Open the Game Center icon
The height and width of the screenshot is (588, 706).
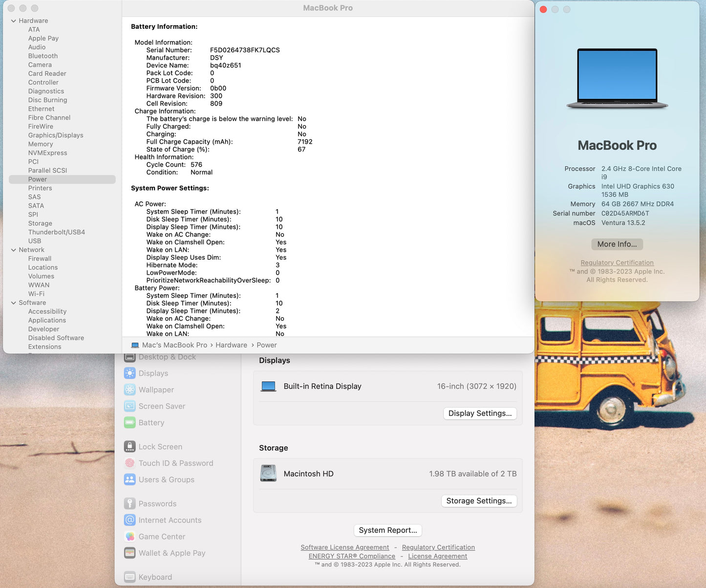tap(129, 537)
